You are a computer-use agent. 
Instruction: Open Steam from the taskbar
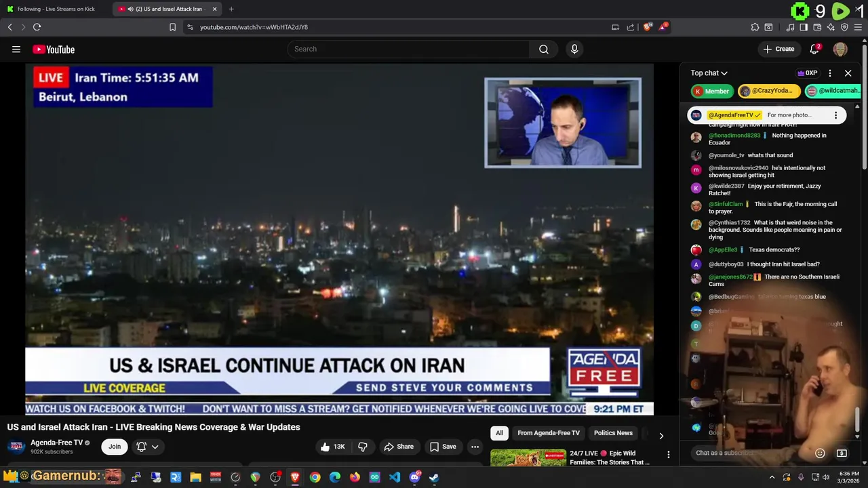pos(434,477)
